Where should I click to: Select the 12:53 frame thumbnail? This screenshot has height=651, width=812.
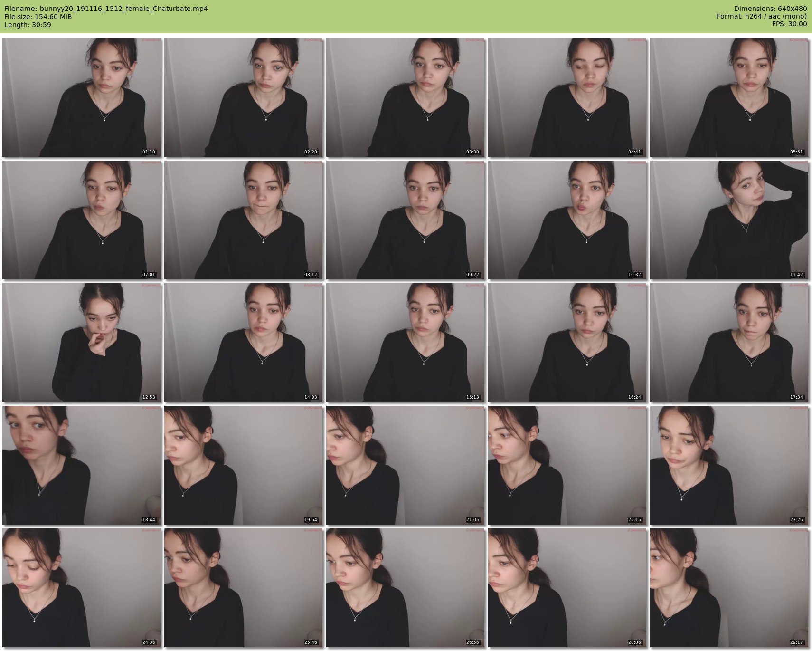pyautogui.click(x=81, y=343)
